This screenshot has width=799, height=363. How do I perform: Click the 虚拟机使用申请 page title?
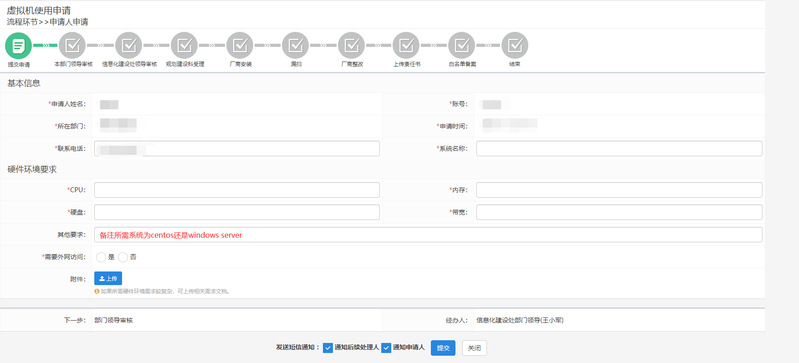tap(39, 10)
